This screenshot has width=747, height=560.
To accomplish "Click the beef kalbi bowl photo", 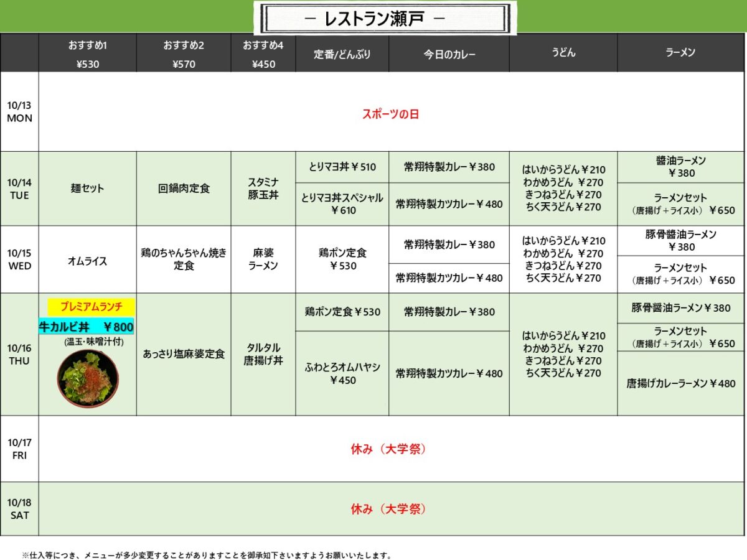I will tap(87, 378).
